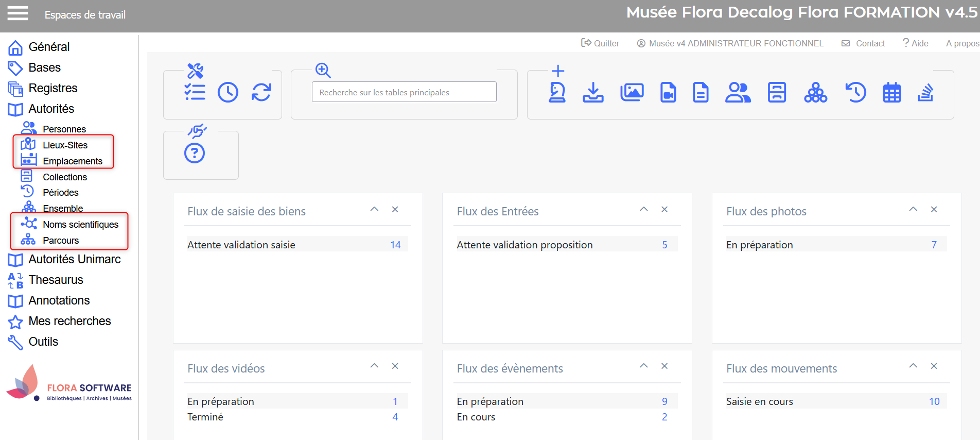The image size is (980, 440).
Task: Open the Thesaurus menu in the sidebar
Action: [x=56, y=280]
